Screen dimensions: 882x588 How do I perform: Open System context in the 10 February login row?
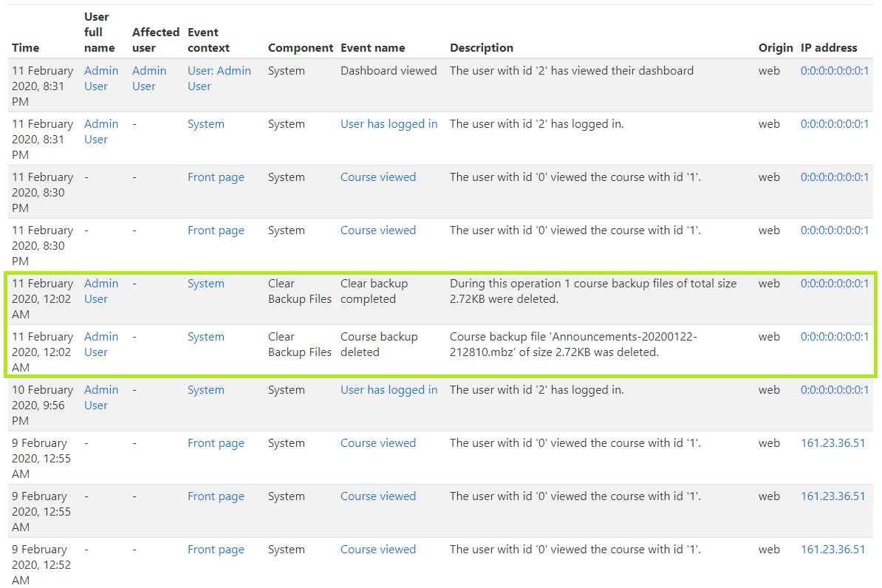pos(206,390)
